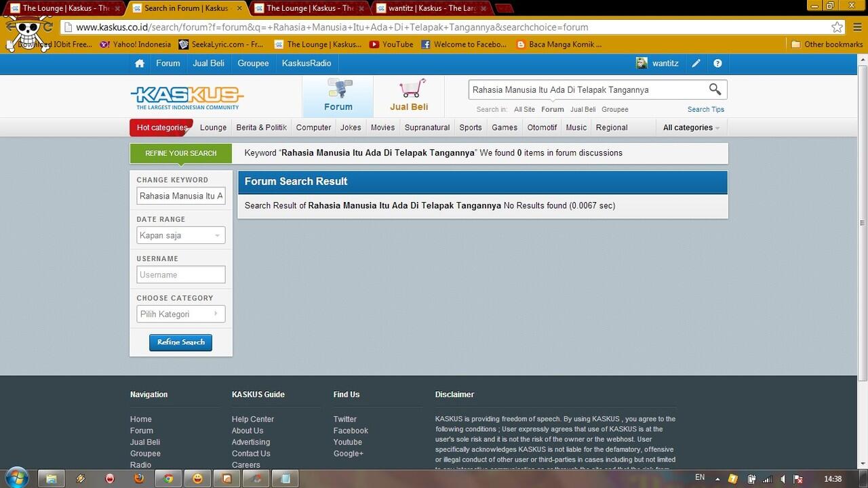Click the page vertical scrollbar

[863, 224]
